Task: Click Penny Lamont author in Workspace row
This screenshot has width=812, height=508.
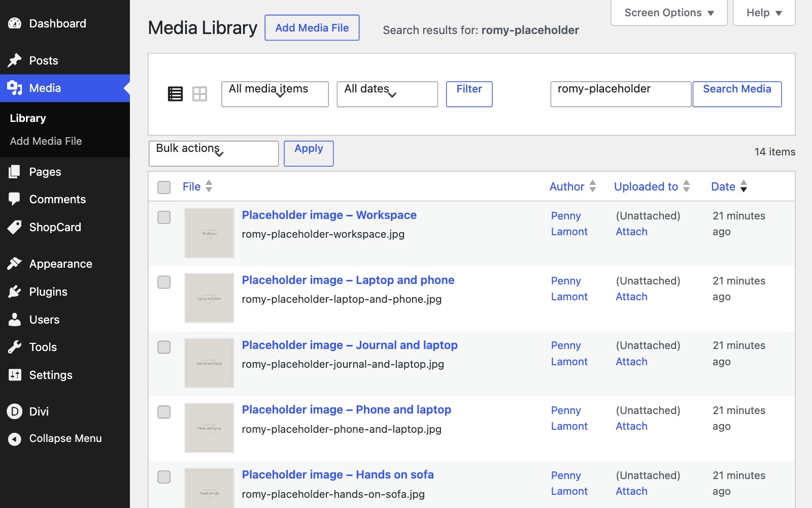Action: (569, 224)
